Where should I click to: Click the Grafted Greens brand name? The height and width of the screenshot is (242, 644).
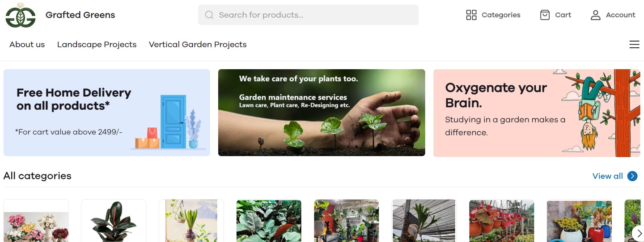click(x=80, y=15)
